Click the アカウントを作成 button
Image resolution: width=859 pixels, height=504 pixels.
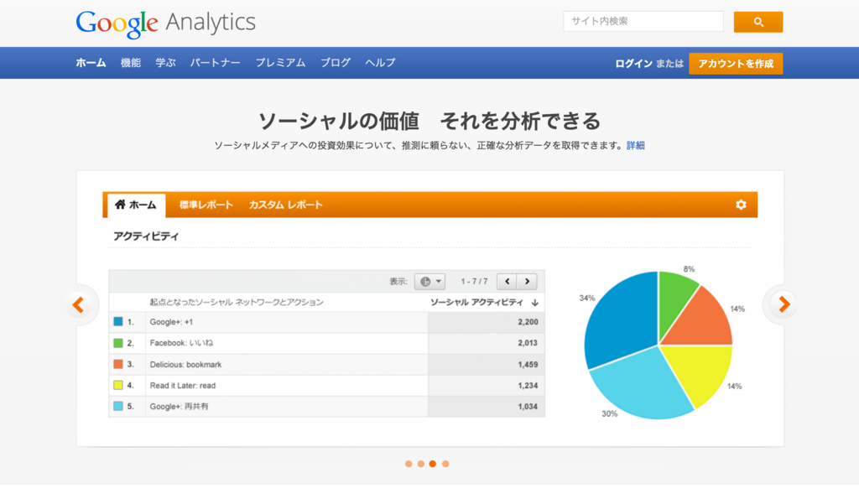click(736, 64)
